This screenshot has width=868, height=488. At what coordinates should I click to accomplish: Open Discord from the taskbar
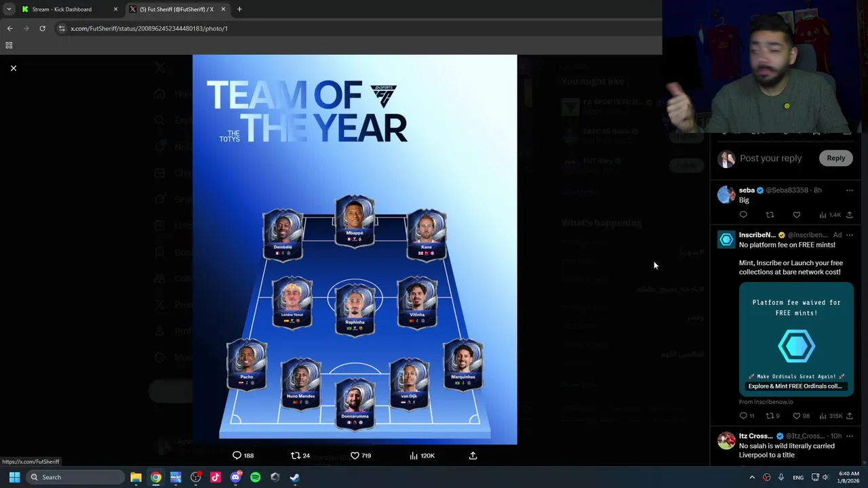tap(235, 477)
